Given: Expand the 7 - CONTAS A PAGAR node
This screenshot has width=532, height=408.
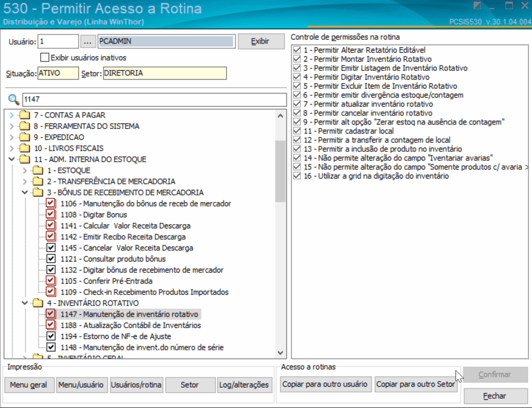Looking at the screenshot, I should tap(12, 115).
